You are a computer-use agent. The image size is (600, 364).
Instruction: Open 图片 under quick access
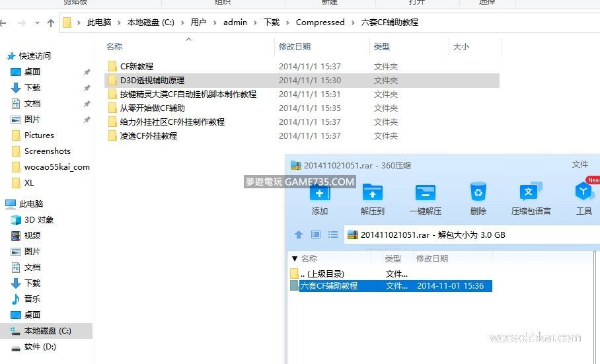[x=32, y=120]
